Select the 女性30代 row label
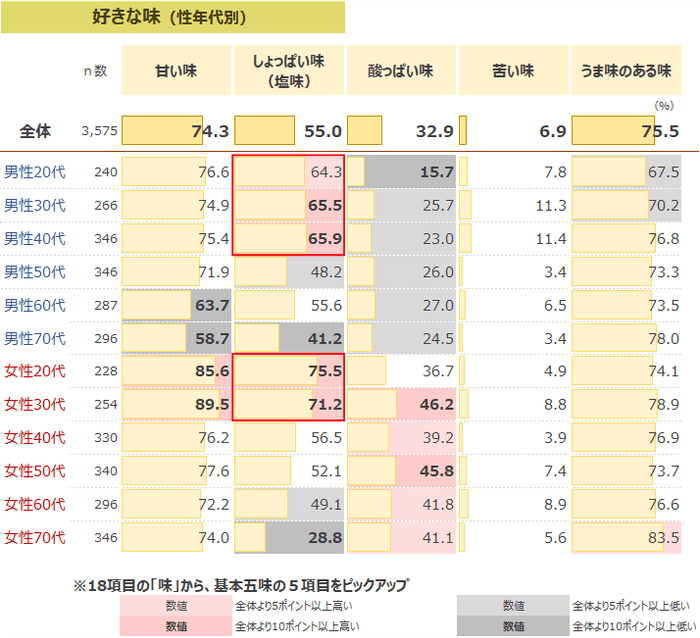 (35, 405)
